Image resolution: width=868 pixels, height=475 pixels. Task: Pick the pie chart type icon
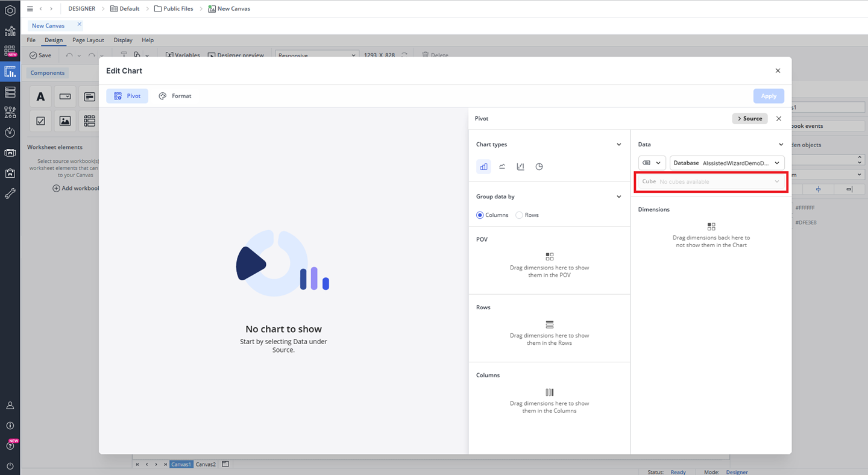point(539,167)
